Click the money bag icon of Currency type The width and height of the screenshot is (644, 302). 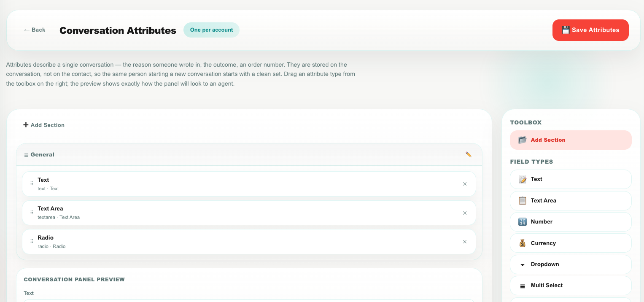tap(523, 243)
